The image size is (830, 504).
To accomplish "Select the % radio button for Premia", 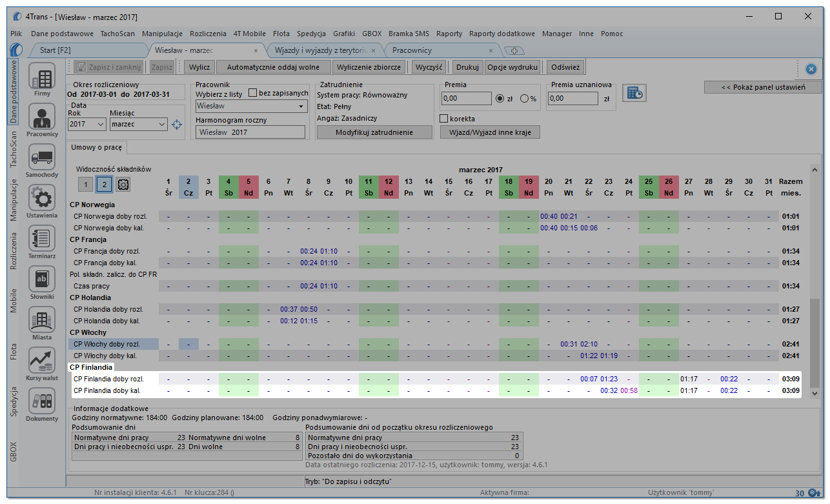I will [524, 99].
